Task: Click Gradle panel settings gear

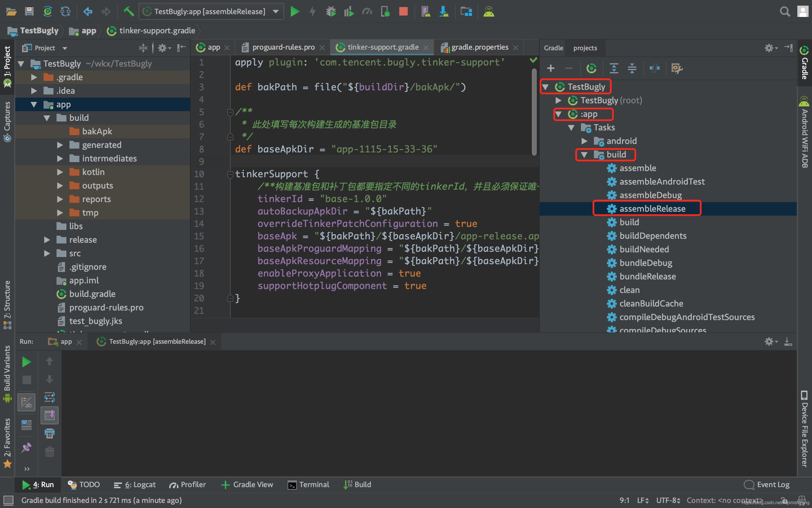Action: coord(771,48)
